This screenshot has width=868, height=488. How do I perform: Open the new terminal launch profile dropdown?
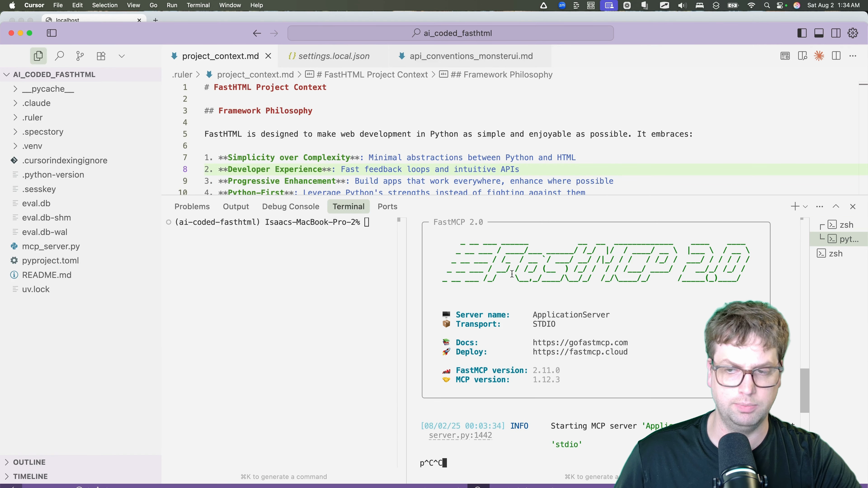[x=805, y=206]
